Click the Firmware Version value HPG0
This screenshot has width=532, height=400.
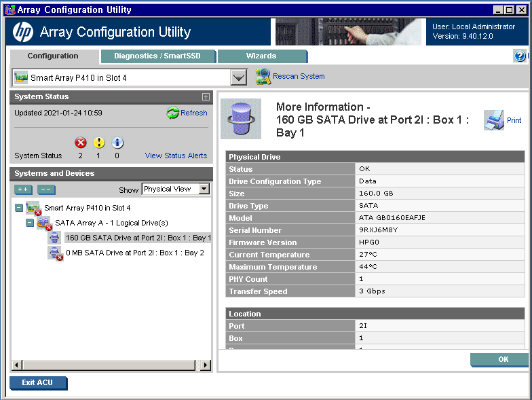click(369, 242)
